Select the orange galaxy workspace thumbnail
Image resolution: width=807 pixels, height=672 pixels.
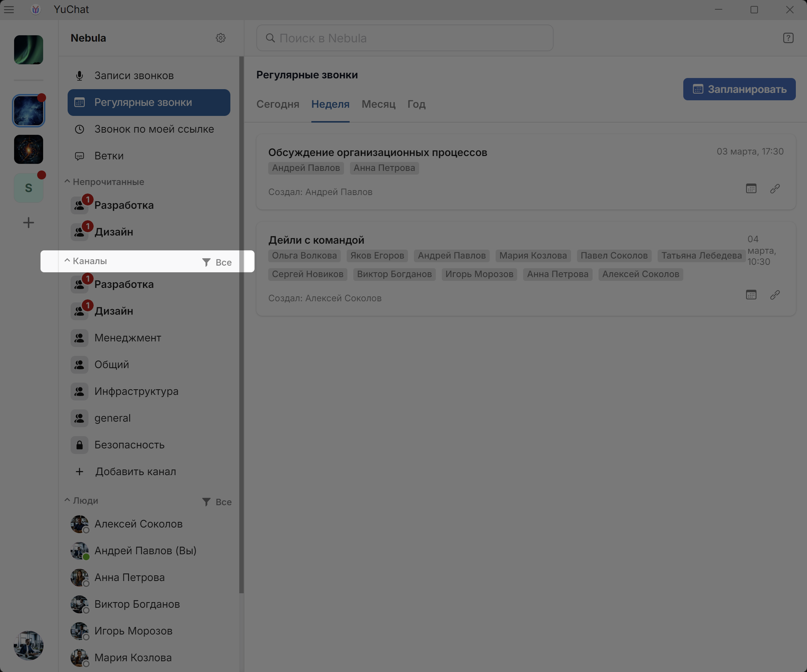(x=29, y=149)
